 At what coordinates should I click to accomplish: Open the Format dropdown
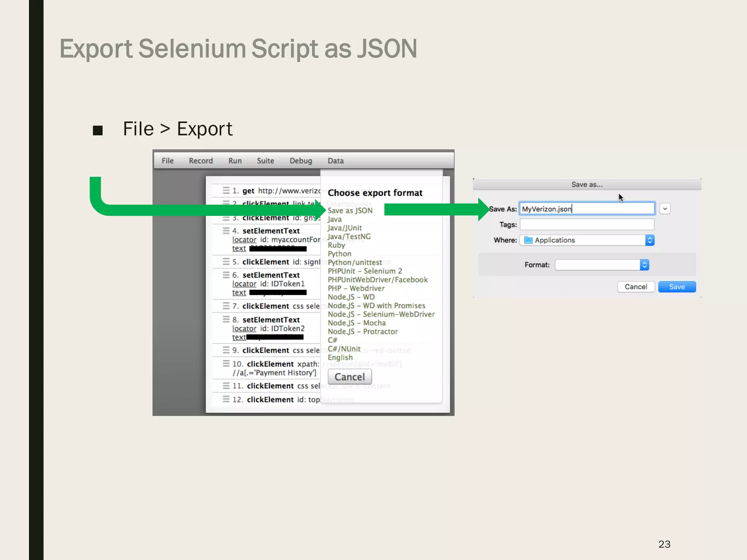point(602,265)
